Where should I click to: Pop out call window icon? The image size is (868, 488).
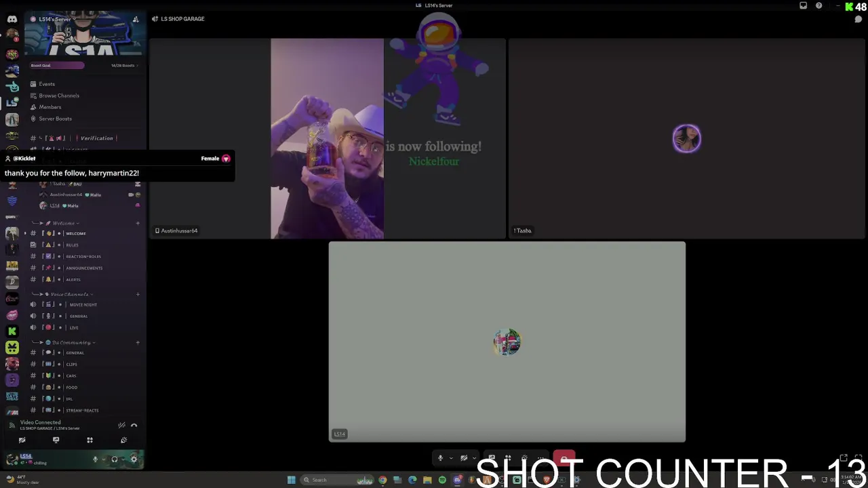tap(844, 458)
